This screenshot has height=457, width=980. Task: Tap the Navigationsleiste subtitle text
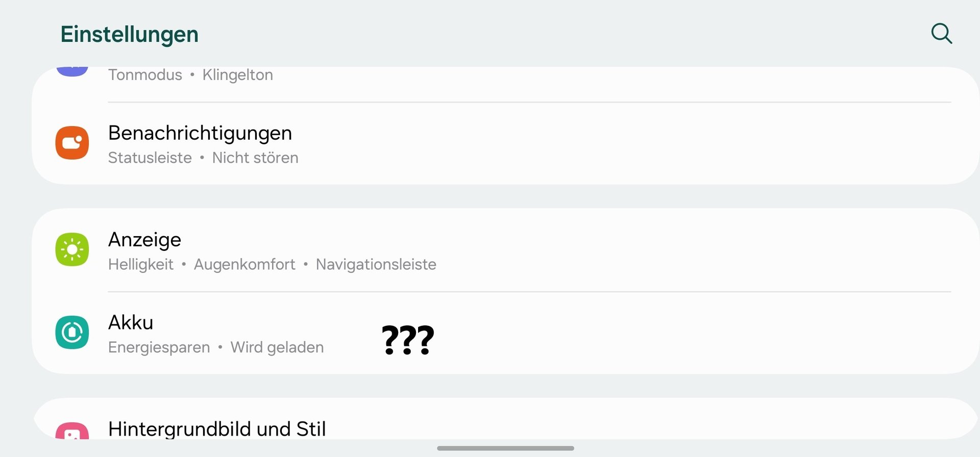tap(376, 265)
